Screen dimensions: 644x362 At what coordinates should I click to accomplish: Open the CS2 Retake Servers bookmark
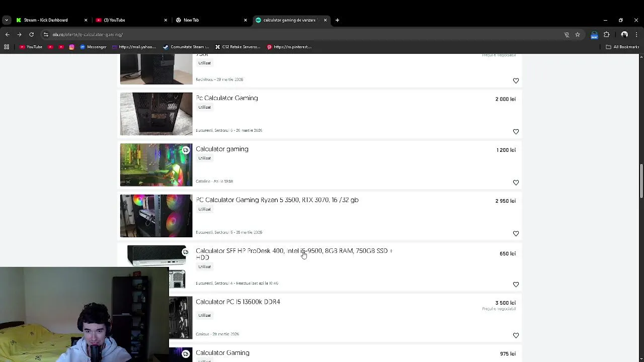(x=237, y=47)
